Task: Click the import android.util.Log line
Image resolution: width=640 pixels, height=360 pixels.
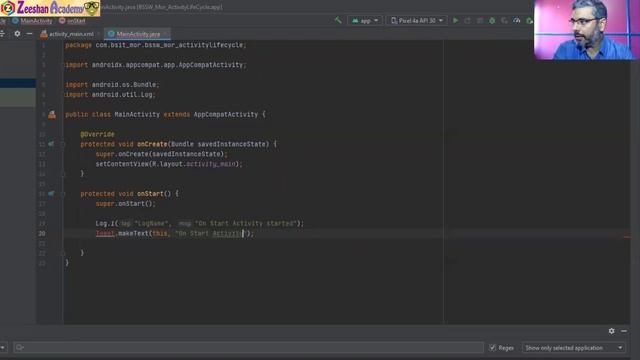Action: click(x=110, y=95)
